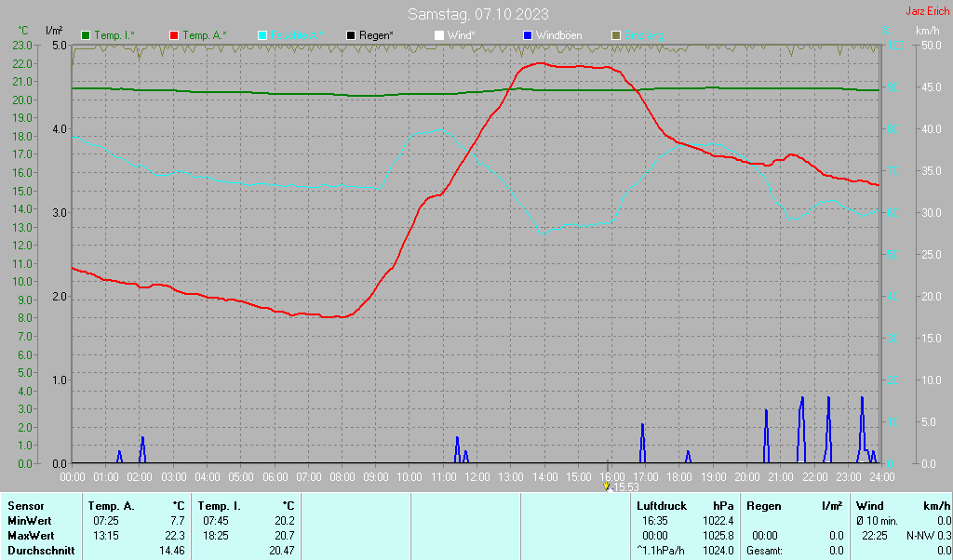Click the 22.3 maximum outdoor temperature value
The image size is (953, 560).
(175, 537)
